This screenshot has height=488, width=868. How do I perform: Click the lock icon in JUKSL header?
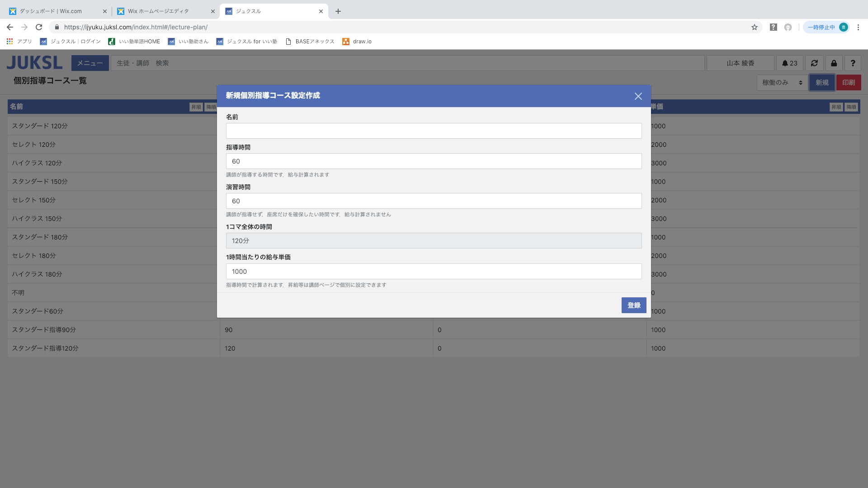coord(834,63)
